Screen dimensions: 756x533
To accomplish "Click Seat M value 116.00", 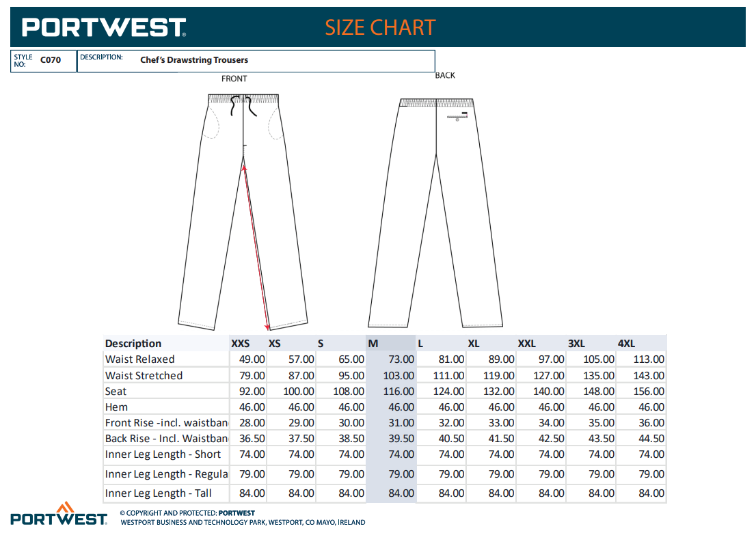I will point(399,392).
